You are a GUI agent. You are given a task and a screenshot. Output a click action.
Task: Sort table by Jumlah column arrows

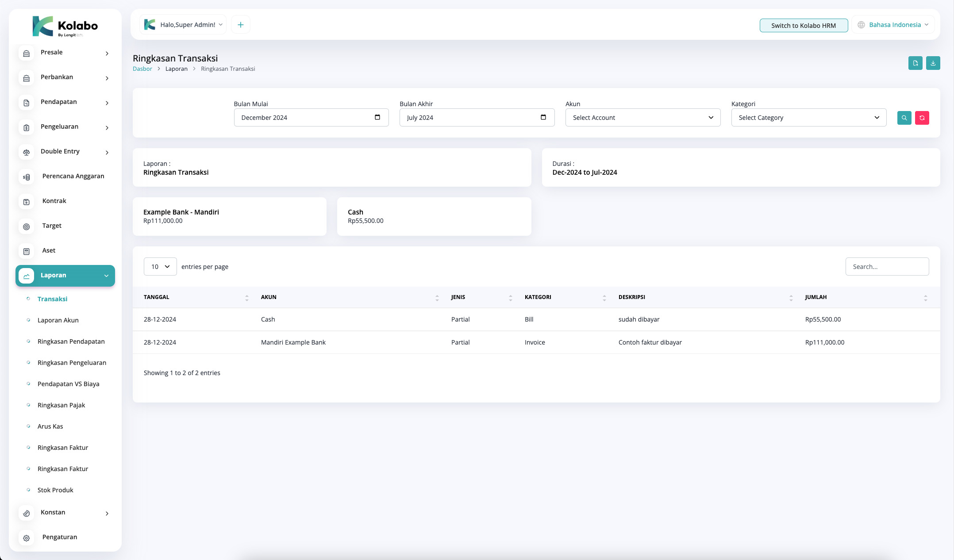(926, 298)
